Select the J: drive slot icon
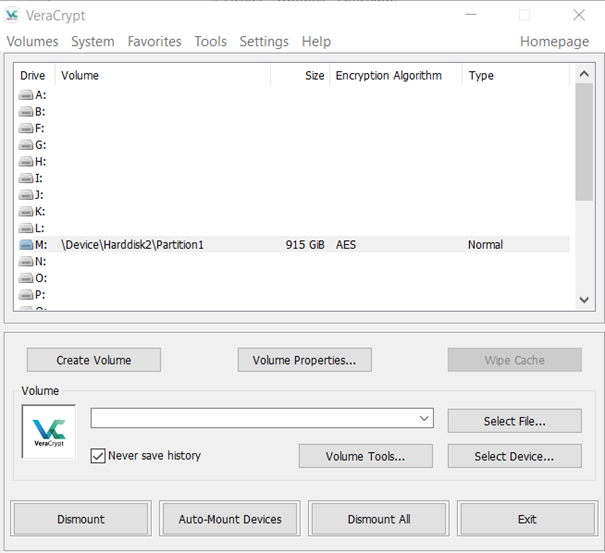605x553 pixels. (x=26, y=195)
